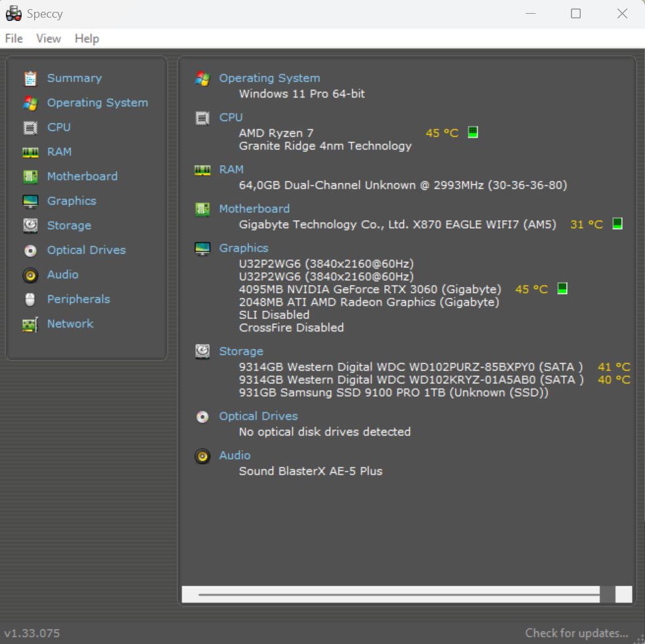This screenshot has height=644, width=645.
Task: Open the File menu
Action: click(x=14, y=39)
